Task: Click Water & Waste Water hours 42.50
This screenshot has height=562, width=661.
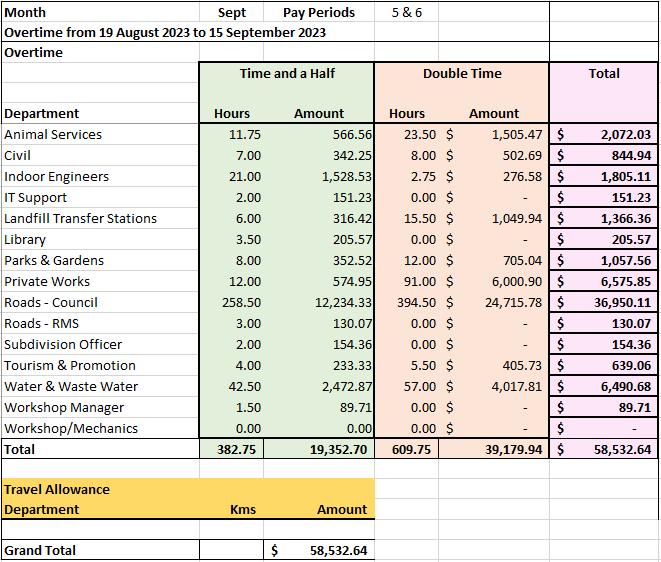Action: tap(231, 386)
